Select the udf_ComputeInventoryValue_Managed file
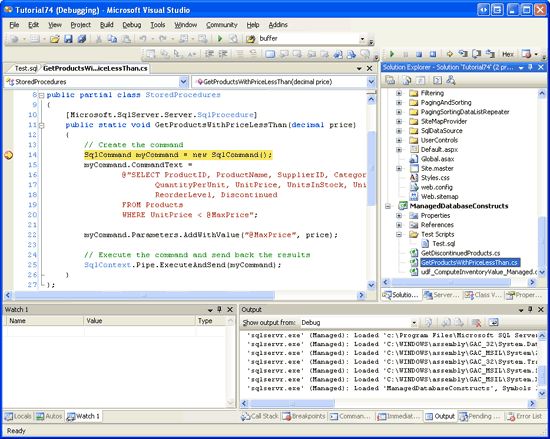The height and width of the screenshot is (439, 550). click(478, 272)
